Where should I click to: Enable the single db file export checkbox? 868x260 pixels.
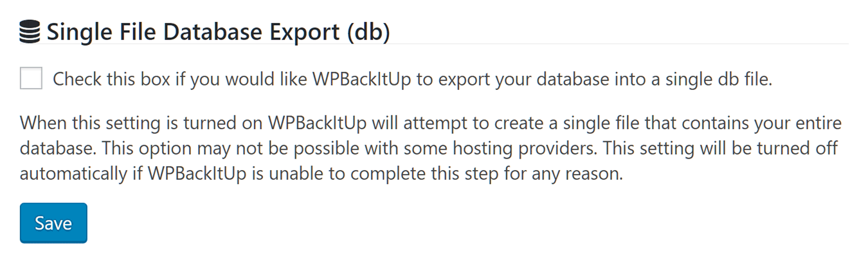click(31, 79)
